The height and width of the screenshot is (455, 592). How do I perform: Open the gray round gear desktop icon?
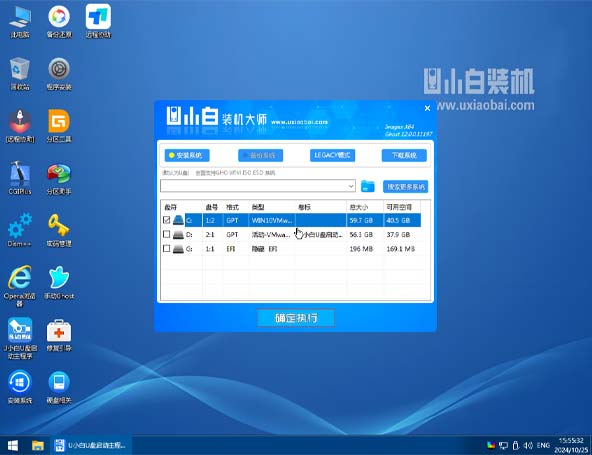pyautogui.click(x=59, y=74)
